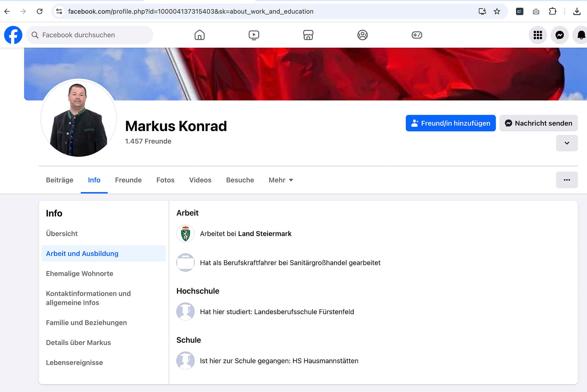This screenshot has width=587, height=392.
Task: Open the Groups icon in navbar
Action: click(362, 35)
